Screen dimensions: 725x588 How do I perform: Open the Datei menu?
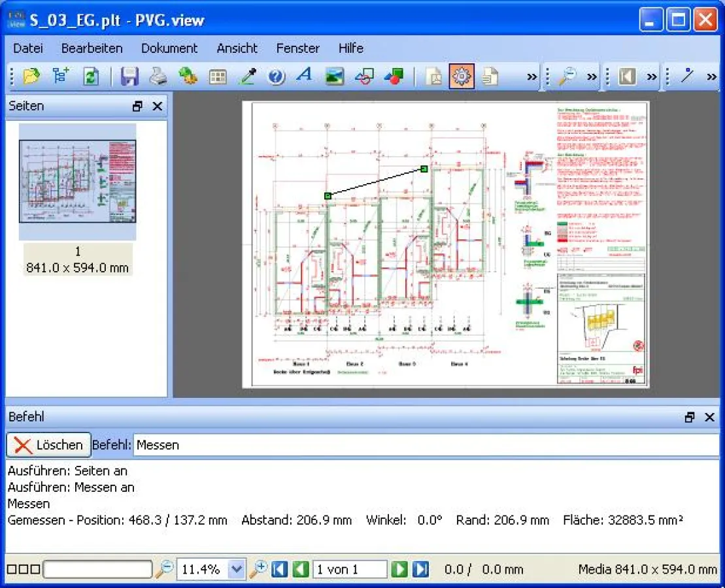tap(28, 48)
